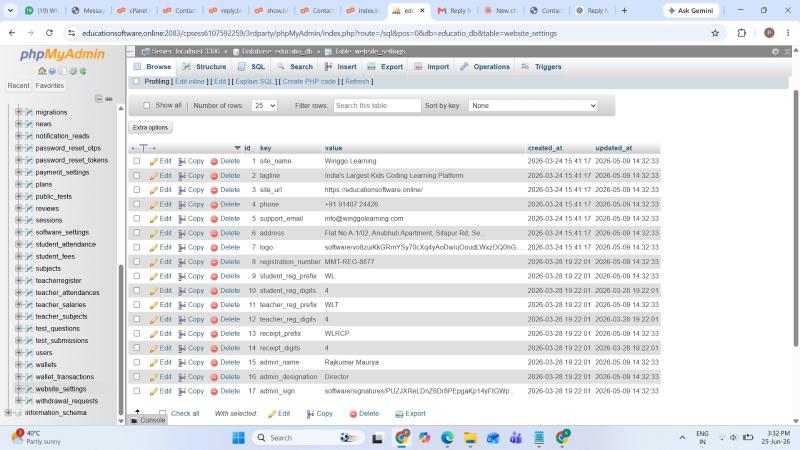Select checkbox for admin_designation row

point(137,377)
